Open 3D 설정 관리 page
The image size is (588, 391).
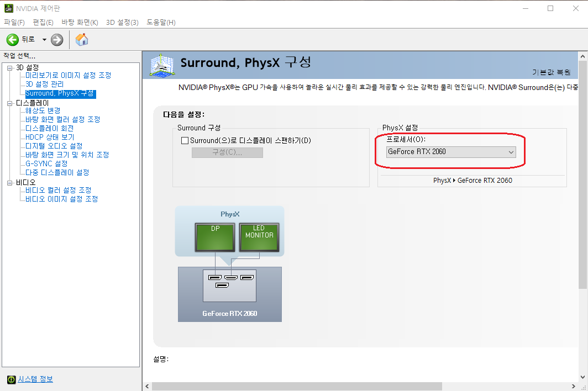(44, 84)
